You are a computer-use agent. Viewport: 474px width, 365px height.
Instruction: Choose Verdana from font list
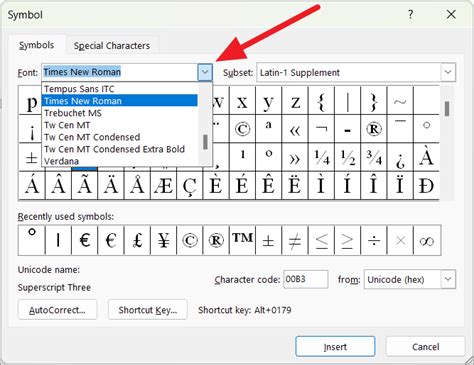tap(120, 161)
